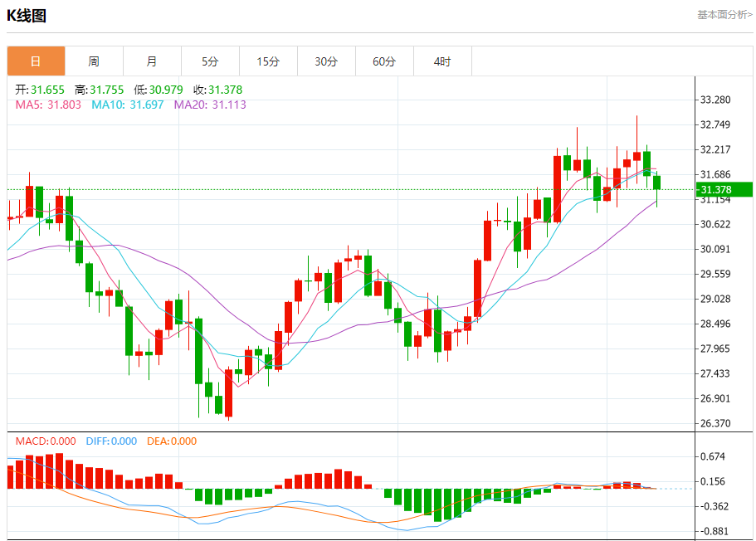Click the green 31.378 current price tag
Screen dimensions: 756x541
pyautogui.click(x=724, y=189)
